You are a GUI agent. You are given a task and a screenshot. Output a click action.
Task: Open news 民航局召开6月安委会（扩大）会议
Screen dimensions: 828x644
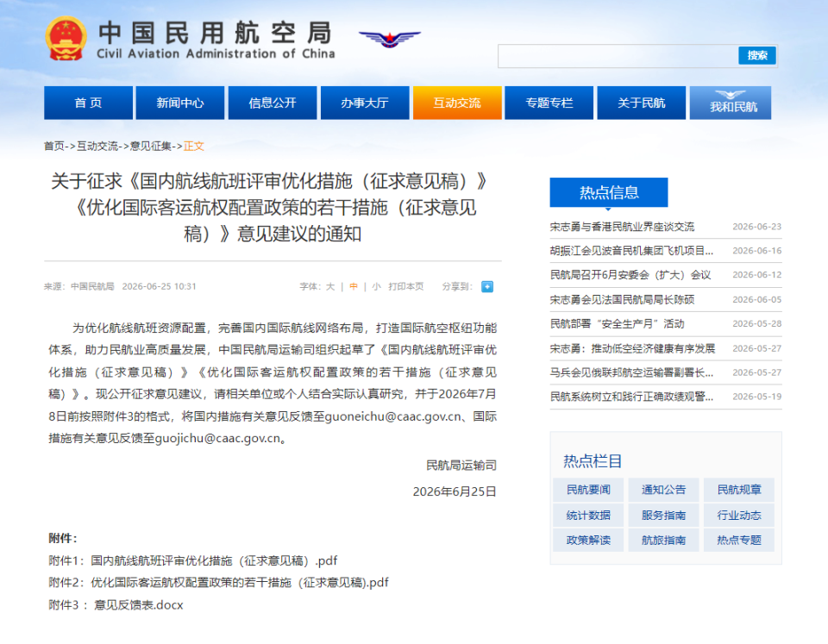[x=630, y=275]
